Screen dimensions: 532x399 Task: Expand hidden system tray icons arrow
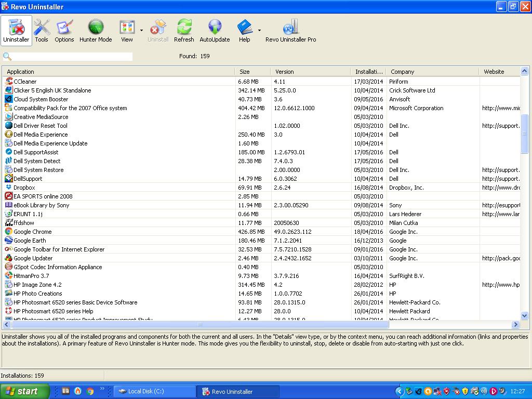click(x=400, y=391)
